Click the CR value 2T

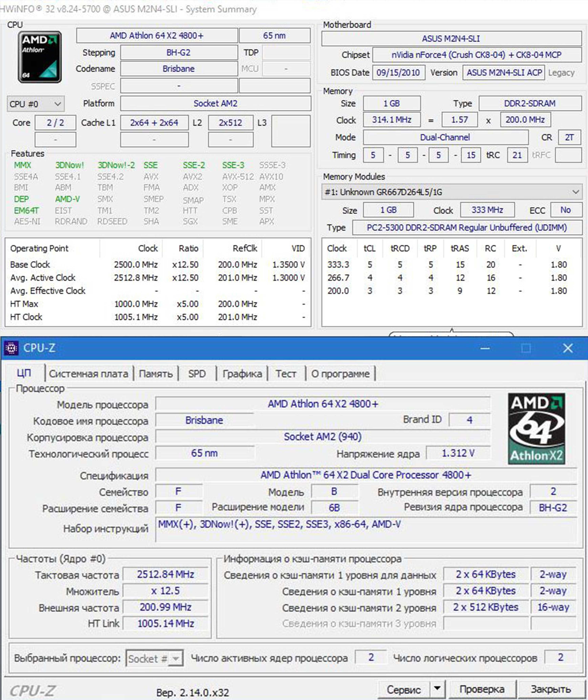click(569, 137)
